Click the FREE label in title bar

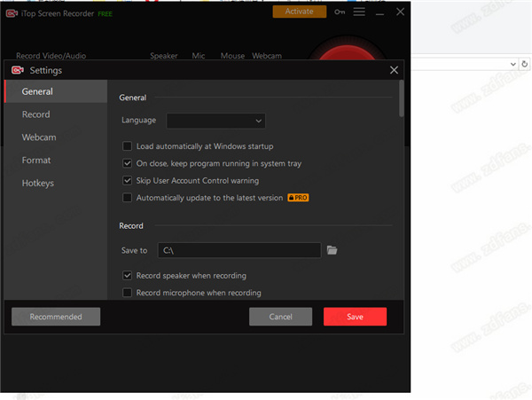[x=106, y=14]
